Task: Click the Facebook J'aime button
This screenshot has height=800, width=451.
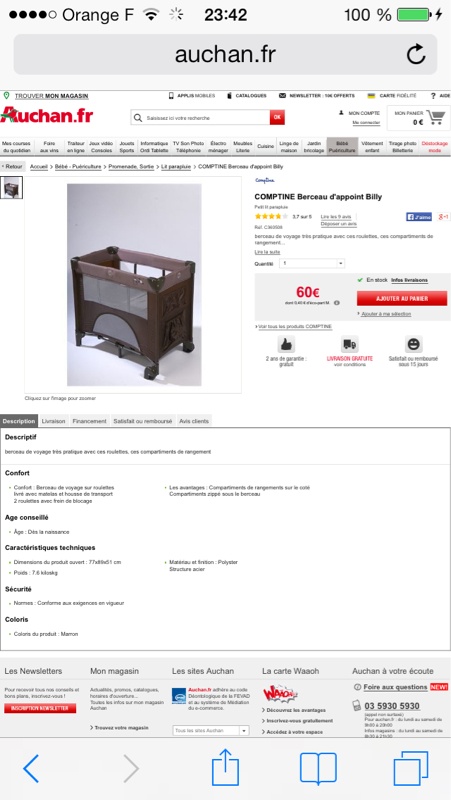Action: pyautogui.click(x=419, y=217)
